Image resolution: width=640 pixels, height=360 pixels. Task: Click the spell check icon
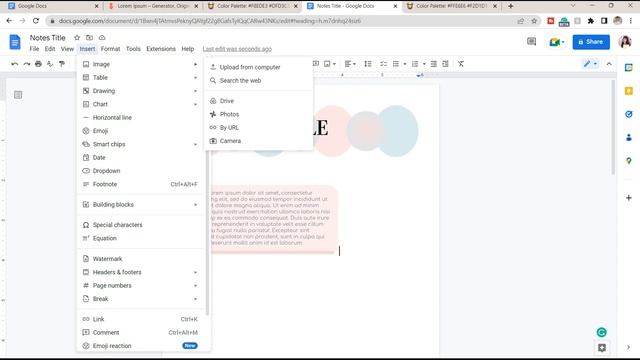pos(50,64)
